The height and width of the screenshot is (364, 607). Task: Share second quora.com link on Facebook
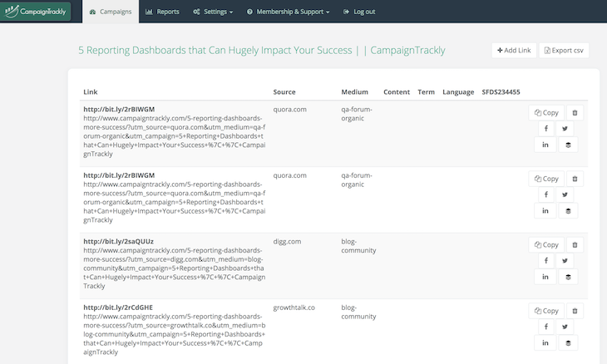pyautogui.click(x=545, y=195)
